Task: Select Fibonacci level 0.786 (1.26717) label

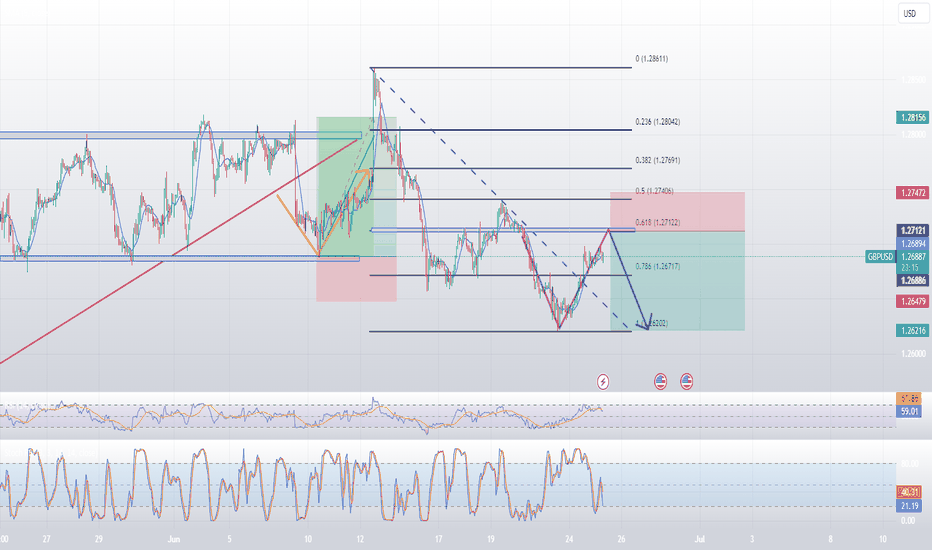Action: (657, 266)
